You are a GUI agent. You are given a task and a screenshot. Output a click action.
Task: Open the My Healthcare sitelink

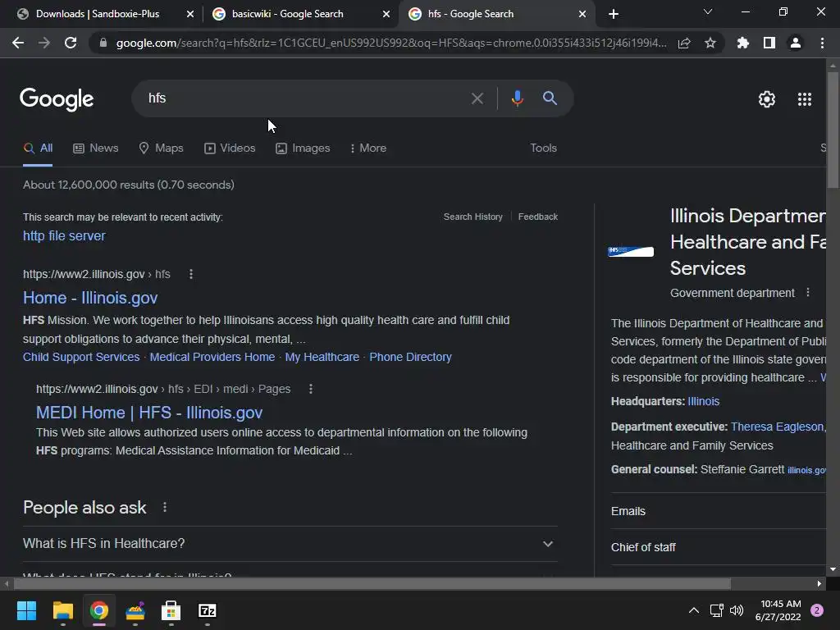coord(322,358)
